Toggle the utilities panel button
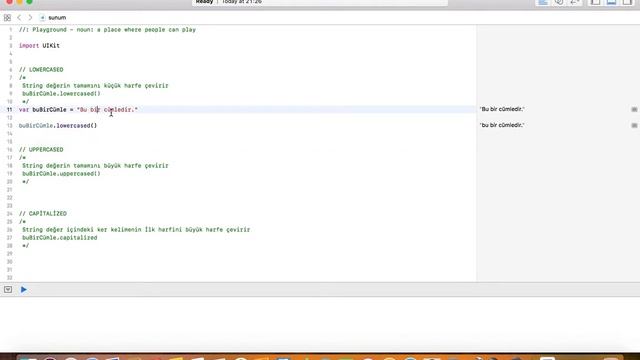The width and height of the screenshot is (640, 360). [x=627, y=2]
